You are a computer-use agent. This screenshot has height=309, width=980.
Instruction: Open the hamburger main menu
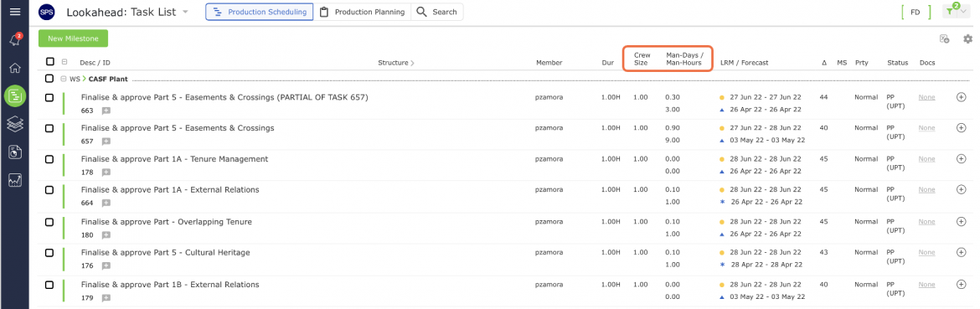point(15,12)
